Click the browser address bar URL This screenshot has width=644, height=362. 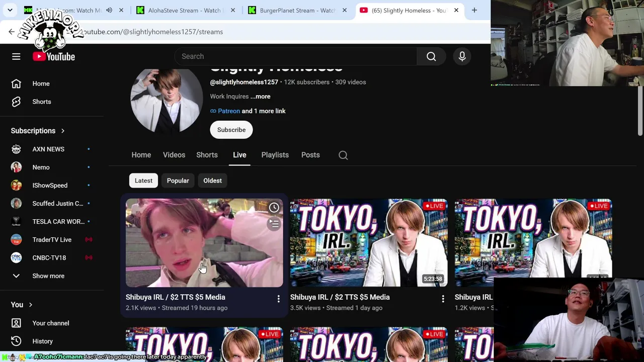pyautogui.click(x=153, y=32)
